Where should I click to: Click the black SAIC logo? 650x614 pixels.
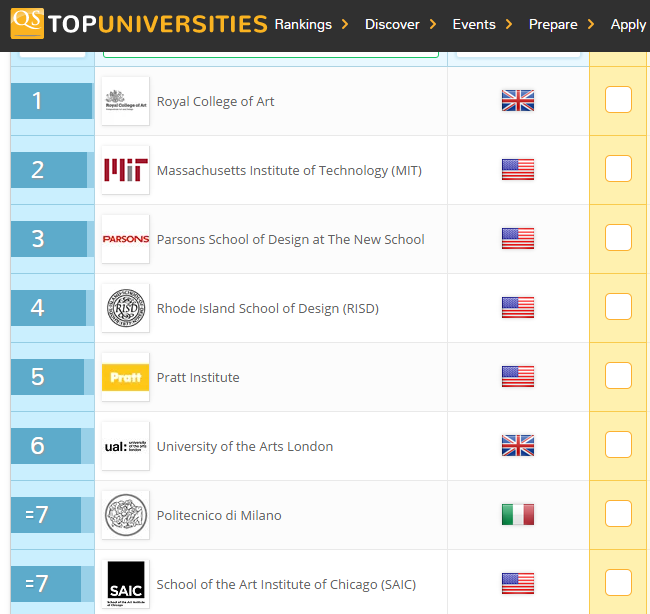[x=126, y=584]
